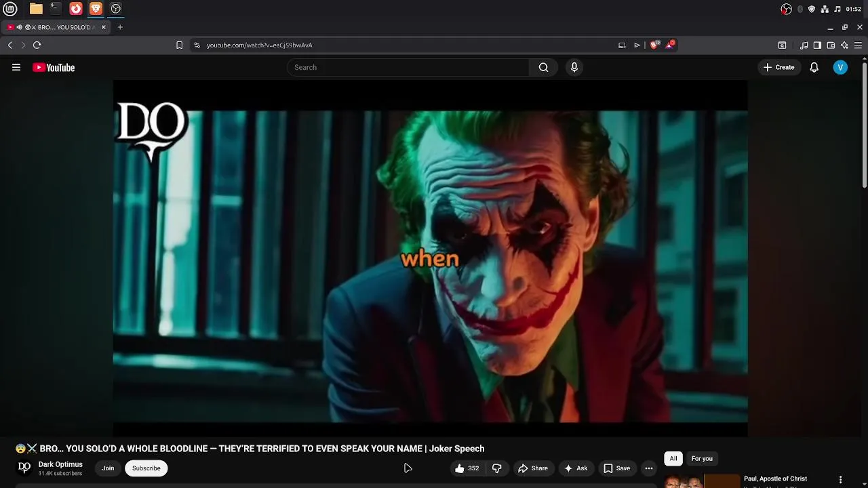Screen dimensions: 868x488
Task: Click the Ask AI button
Action: 576,468
